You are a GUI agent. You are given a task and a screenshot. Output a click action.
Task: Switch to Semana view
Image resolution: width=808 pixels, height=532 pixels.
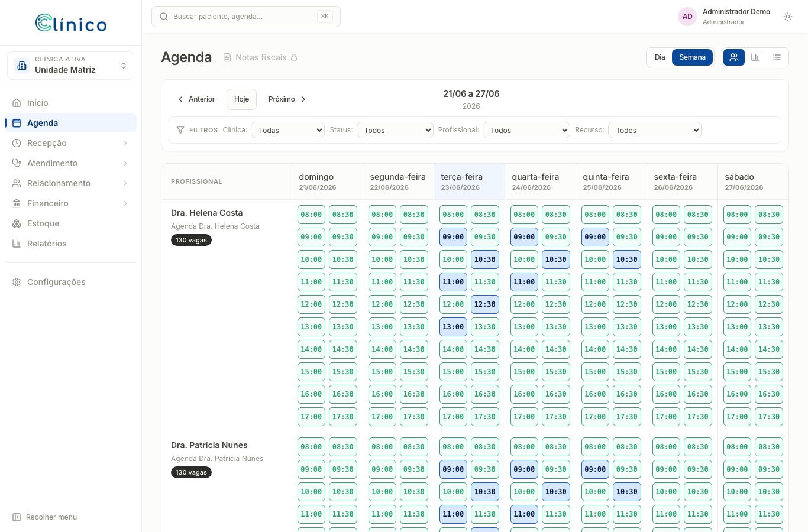click(693, 57)
